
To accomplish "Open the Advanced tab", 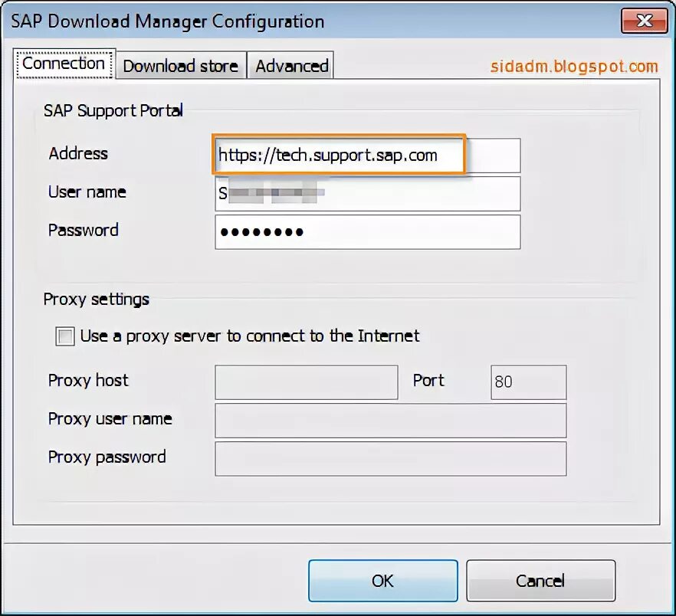I will [291, 66].
